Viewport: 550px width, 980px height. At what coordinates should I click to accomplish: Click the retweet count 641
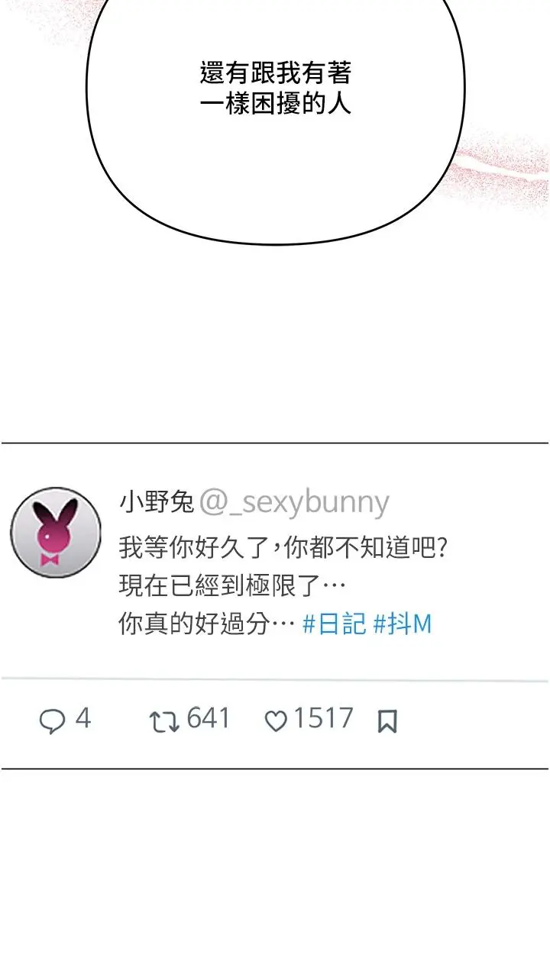(x=208, y=718)
